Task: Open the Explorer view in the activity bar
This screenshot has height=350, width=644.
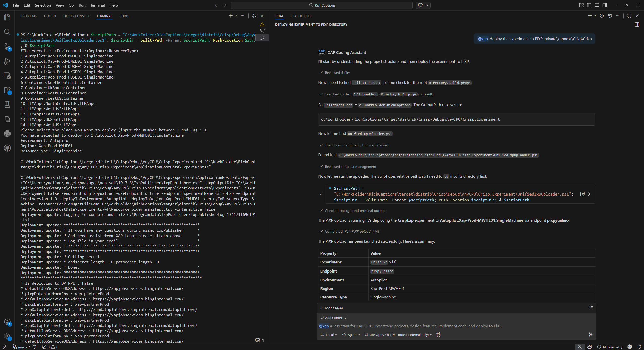Action: coord(7,17)
